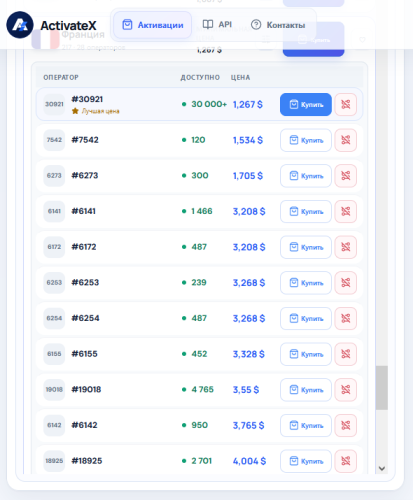
Task: Click red block icon for operator #6254
Action: click(x=346, y=319)
